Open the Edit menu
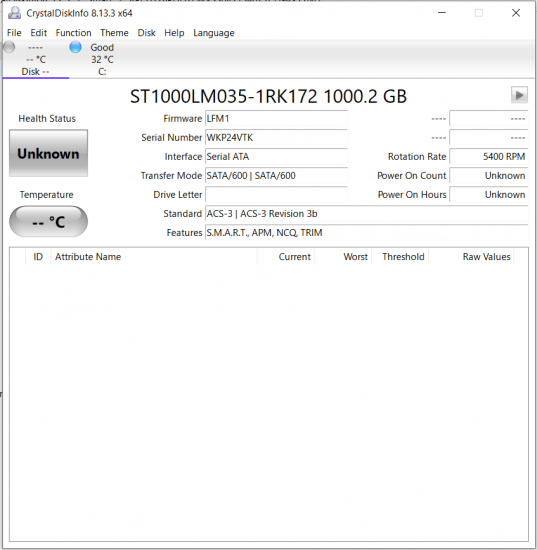The width and height of the screenshot is (537, 550). [38, 33]
